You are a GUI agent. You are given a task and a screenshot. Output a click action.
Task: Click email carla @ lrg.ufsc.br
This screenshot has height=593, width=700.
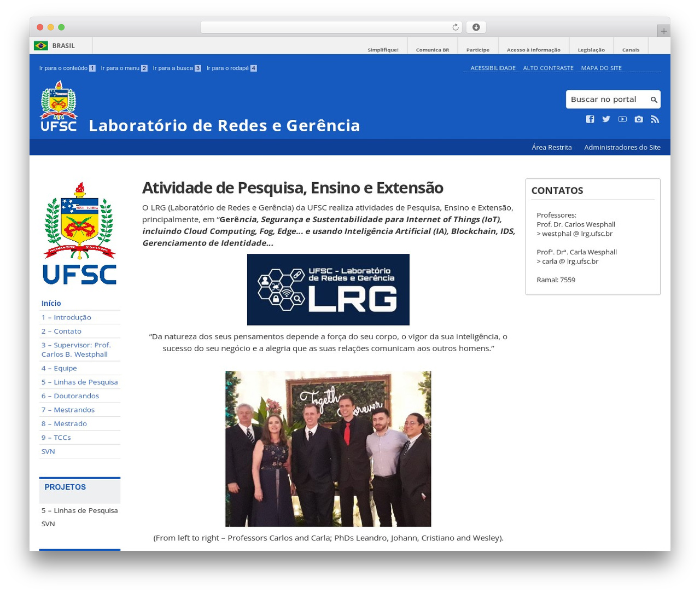pos(570,261)
